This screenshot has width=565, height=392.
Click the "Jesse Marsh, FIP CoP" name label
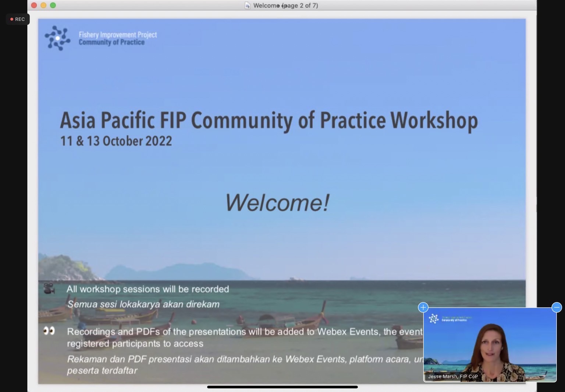pos(453,377)
